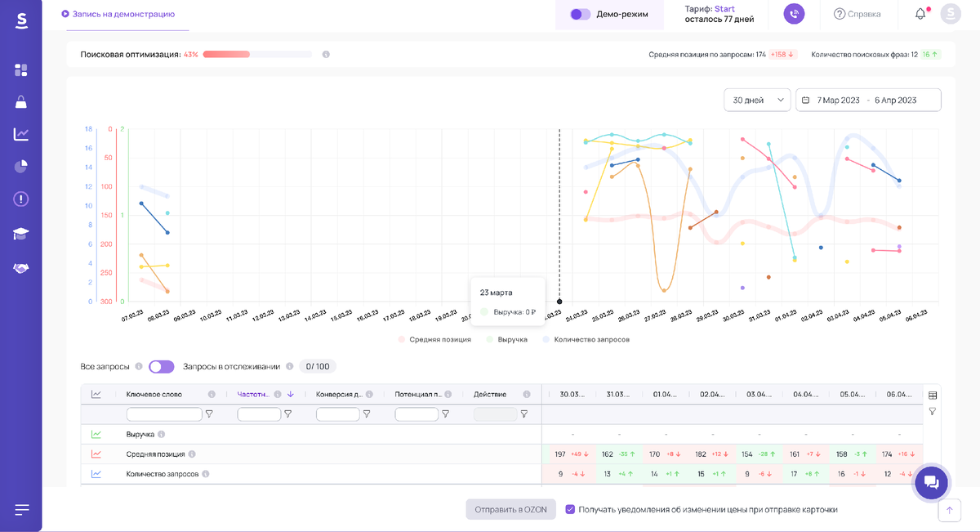Viewport: 980px width, 532px height.
Task: Click the Отправить в OZON button
Action: [x=511, y=509]
